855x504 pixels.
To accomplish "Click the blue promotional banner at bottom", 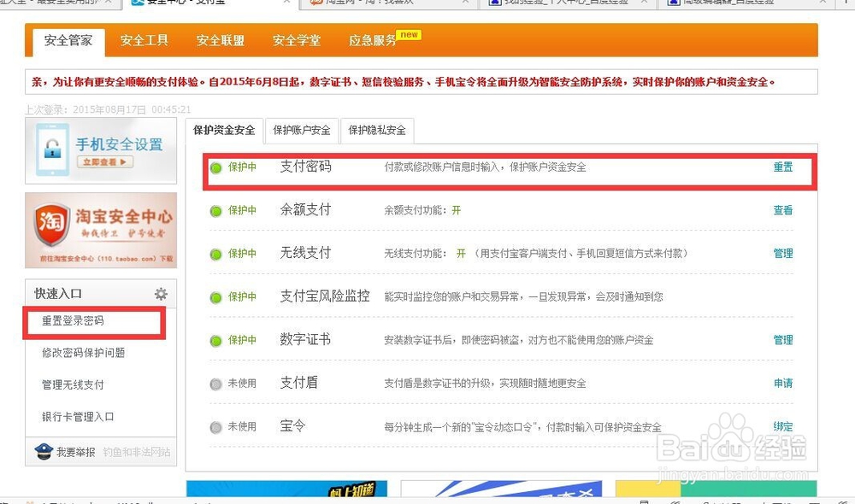I will tap(286, 489).
